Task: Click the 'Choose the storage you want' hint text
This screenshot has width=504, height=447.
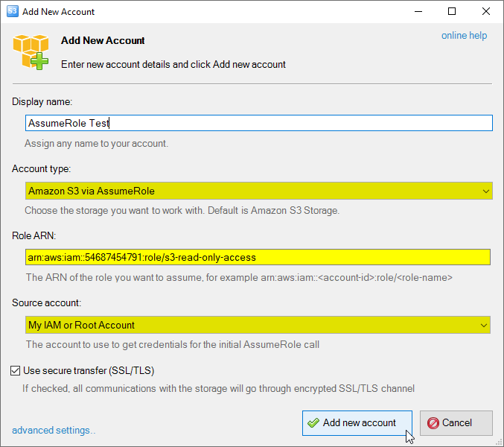Action: pyautogui.click(x=182, y=210)
